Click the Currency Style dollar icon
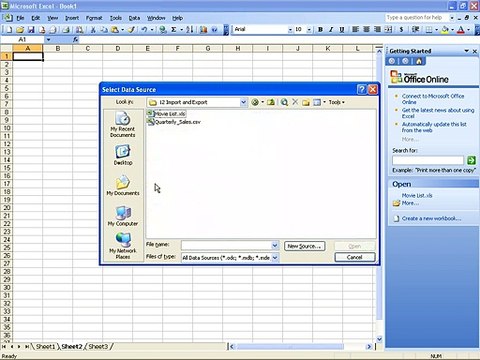The width and height of the screenshot is (480, 360). click(401, 30)
